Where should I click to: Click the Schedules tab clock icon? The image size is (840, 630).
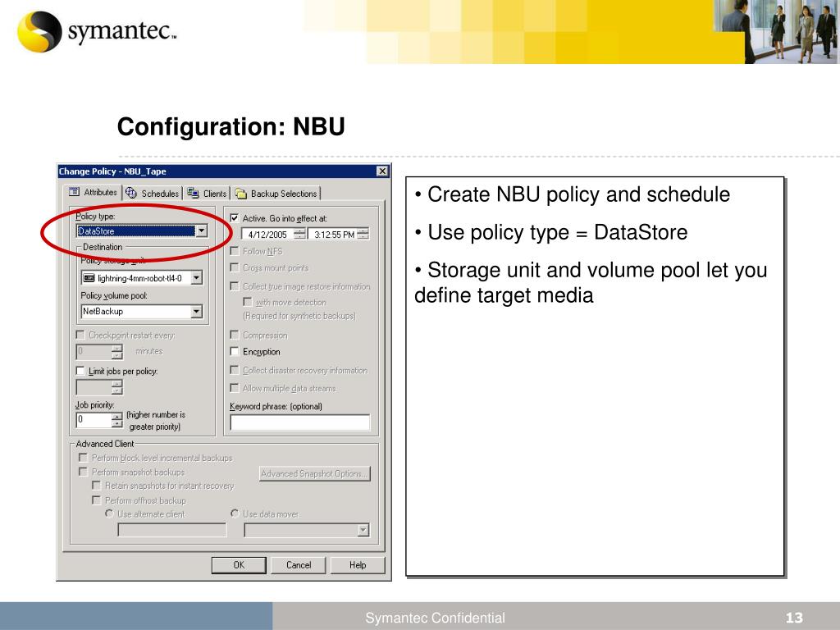coord(131,193)
